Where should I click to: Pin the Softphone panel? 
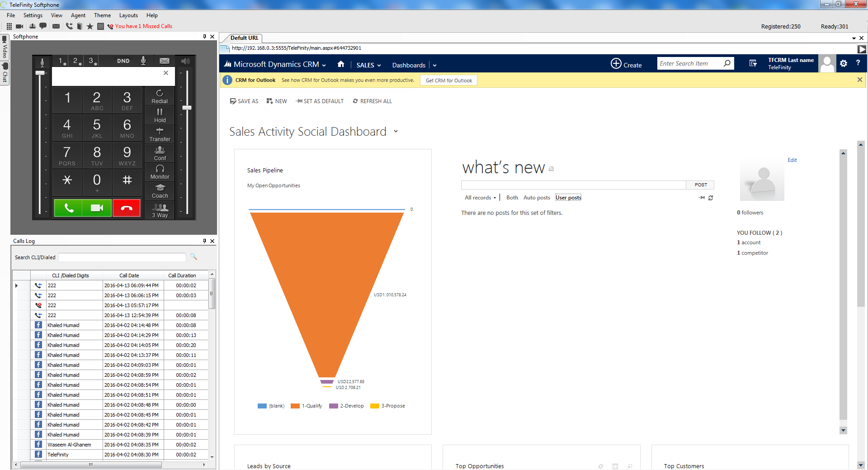204,37
